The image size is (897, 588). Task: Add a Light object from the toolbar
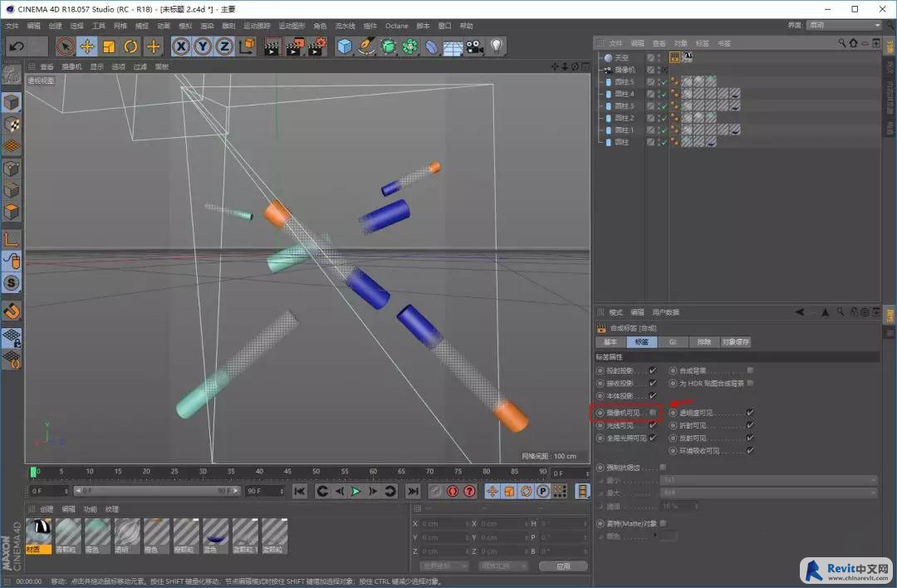pos(497,47)
